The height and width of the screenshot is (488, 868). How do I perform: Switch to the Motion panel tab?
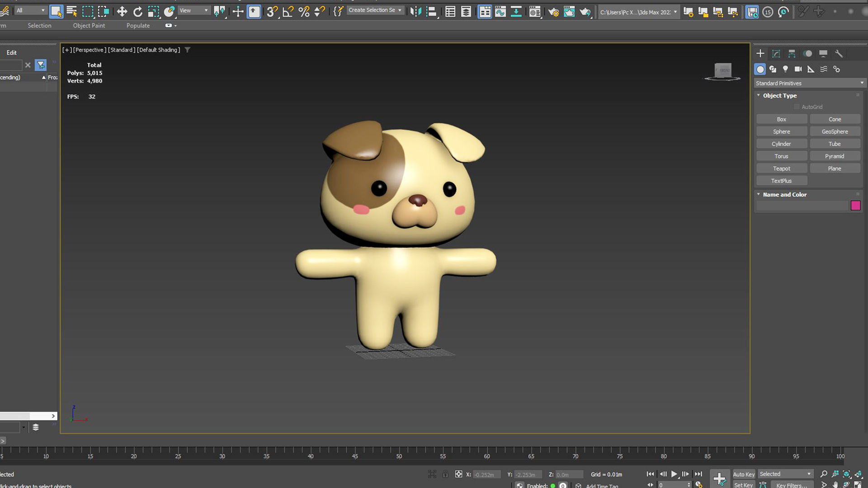807,54
